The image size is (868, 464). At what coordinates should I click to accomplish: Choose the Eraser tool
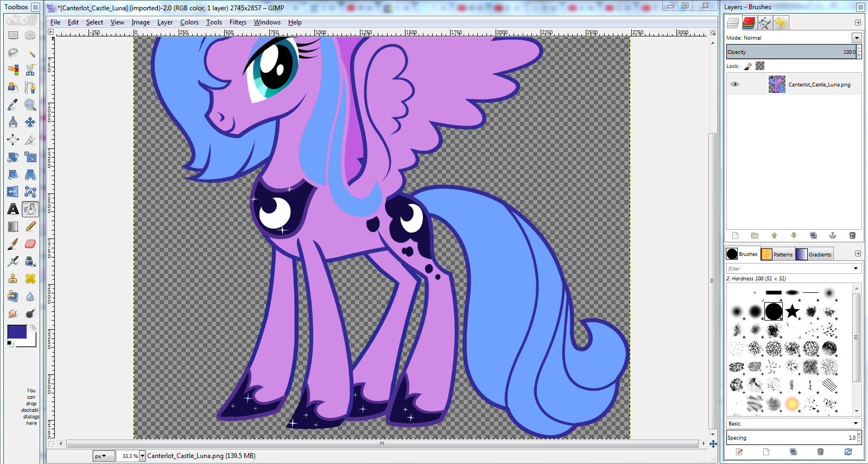point(30,244)
